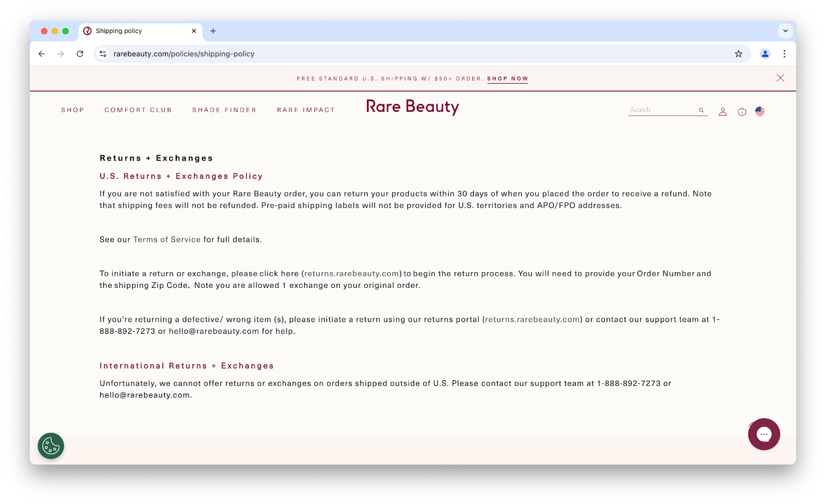This screenshot has width=826, height=504.
Task: Click the browser back arrow
Action: click(x=42, y=54)
